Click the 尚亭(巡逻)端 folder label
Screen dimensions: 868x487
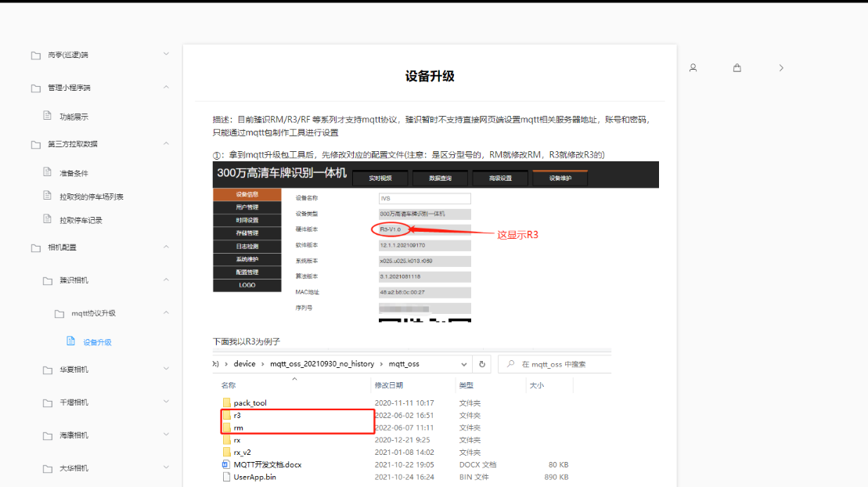pos(68,55)
